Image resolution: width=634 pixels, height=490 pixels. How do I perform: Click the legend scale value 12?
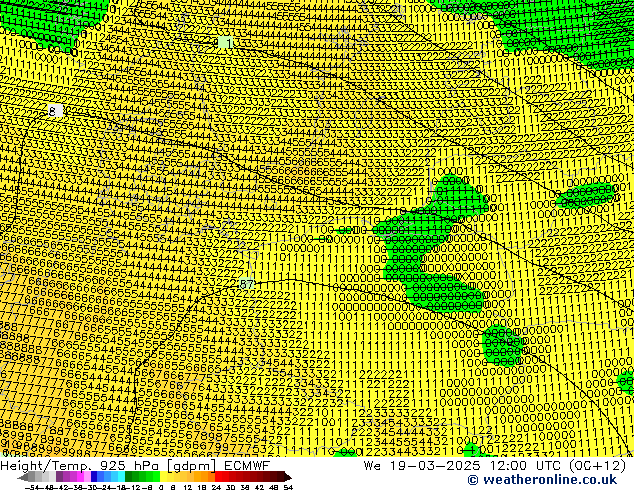[x=187, y=487]
